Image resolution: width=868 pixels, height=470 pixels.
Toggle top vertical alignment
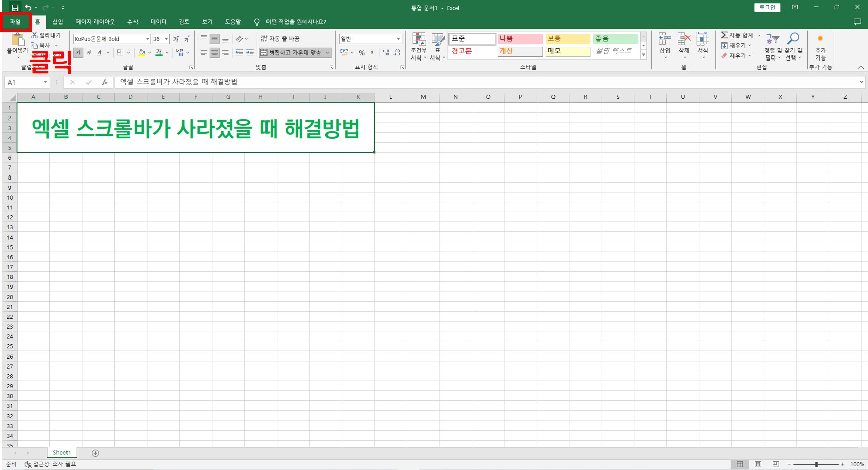point(204,39)
